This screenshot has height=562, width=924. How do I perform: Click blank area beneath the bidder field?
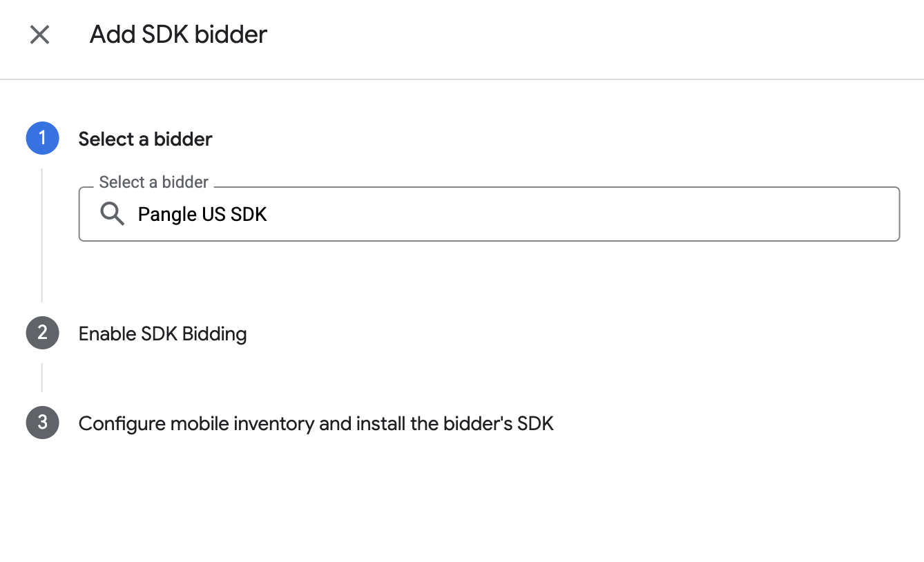(x=489, y=273)
